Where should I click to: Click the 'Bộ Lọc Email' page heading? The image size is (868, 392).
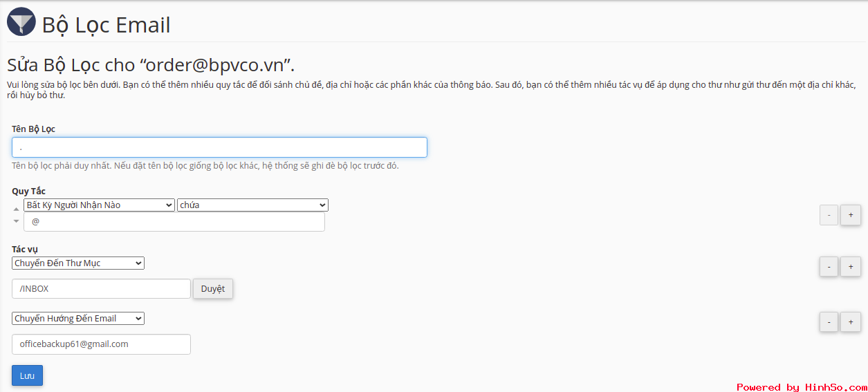tap(106, 25)
